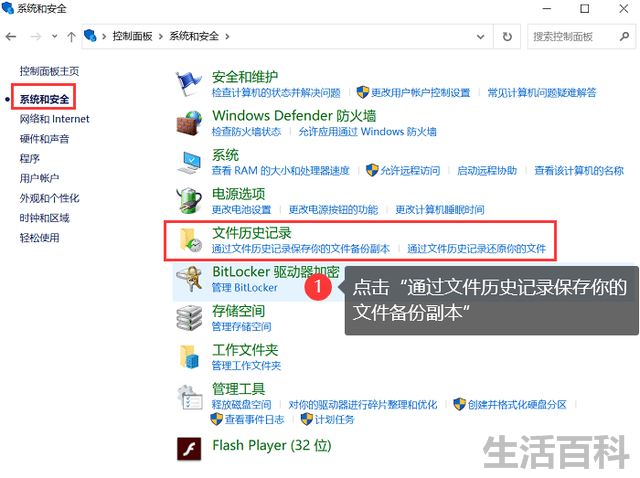The height and width of the screenshot is (478, 640).
Task: Open 文件历史记录 heading link
Action: pyautogui.click(x=251, y=233)
